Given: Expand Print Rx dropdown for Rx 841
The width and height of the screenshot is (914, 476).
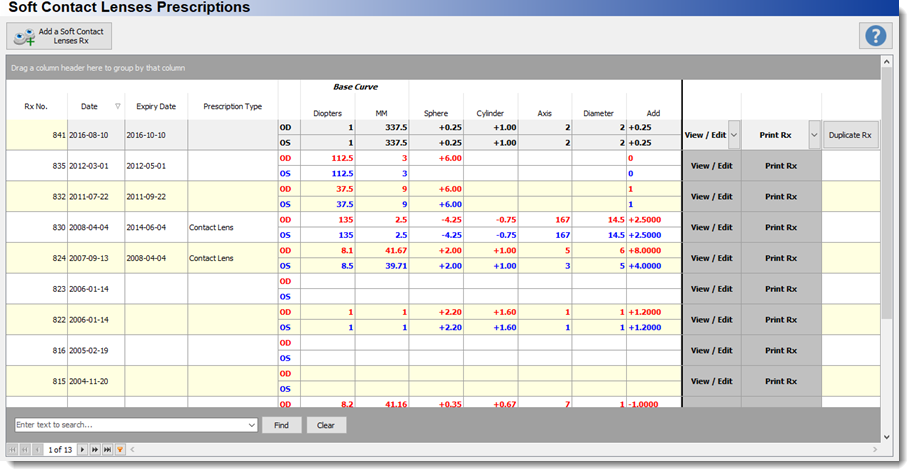Looking at the screenshot, I should tap(814, 135).
